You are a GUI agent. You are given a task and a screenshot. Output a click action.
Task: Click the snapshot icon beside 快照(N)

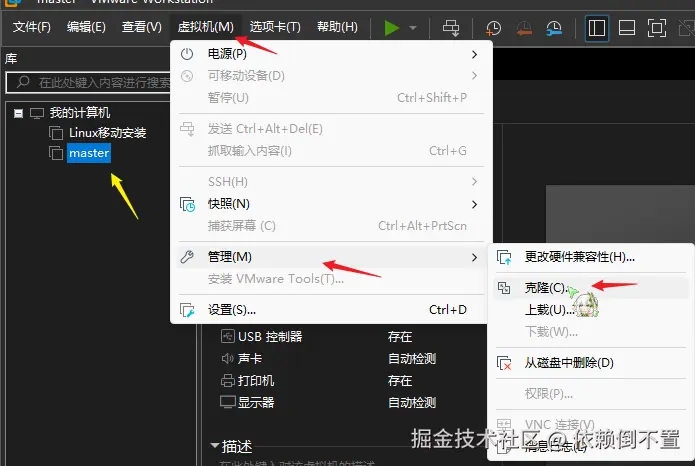pos(187,204)
